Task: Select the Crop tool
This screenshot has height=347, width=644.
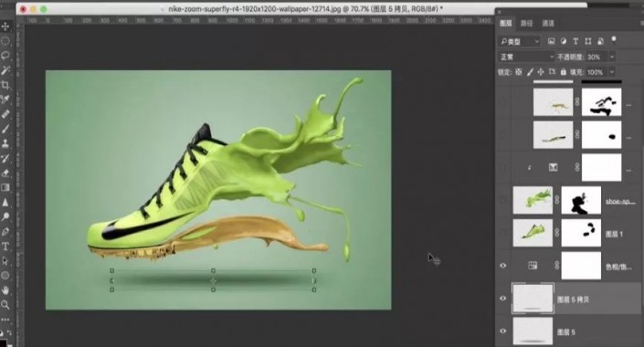Action: coord(5,85)
